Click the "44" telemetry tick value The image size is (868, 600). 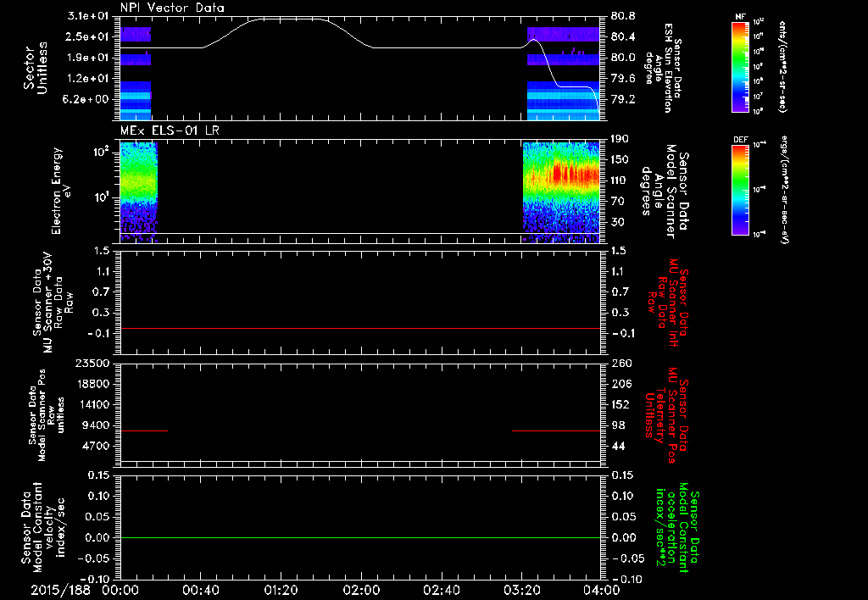pos(618,446)
